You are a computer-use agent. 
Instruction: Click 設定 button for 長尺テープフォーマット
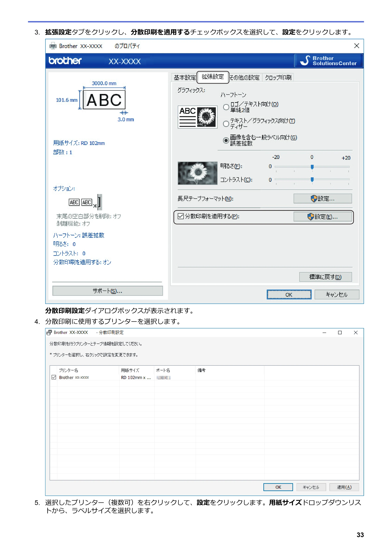coord(322,199)
